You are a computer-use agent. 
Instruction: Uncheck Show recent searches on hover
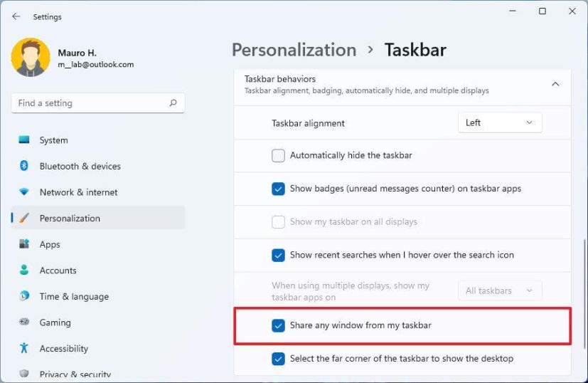[x=278, y=255]
